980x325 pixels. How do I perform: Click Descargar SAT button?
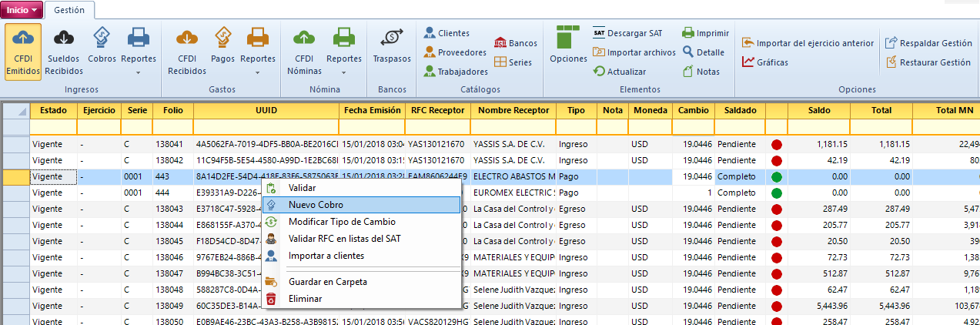(627, 33)
